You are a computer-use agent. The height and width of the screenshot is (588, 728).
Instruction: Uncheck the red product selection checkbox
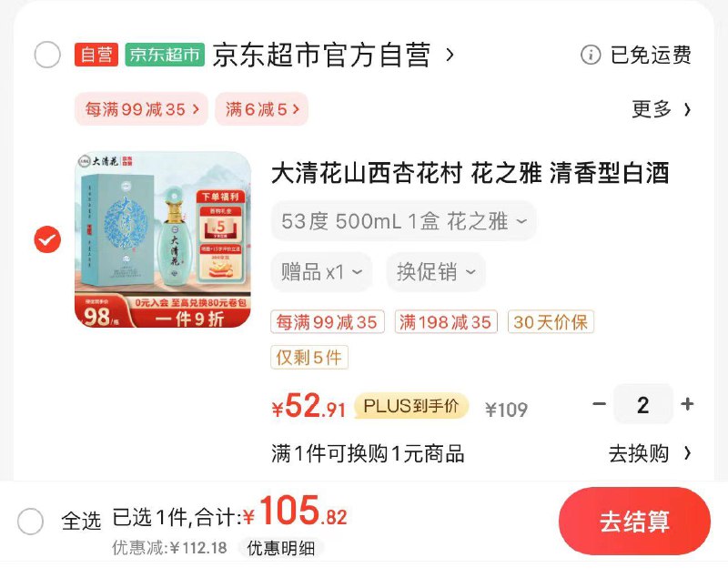point(47,239)
